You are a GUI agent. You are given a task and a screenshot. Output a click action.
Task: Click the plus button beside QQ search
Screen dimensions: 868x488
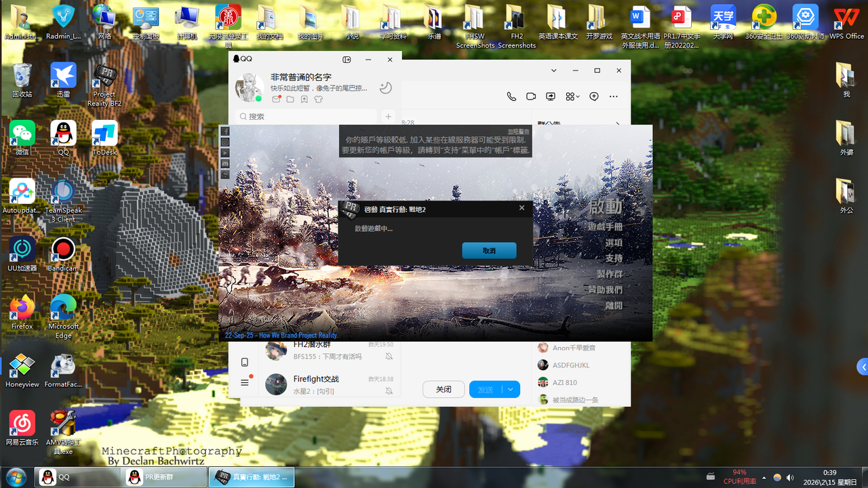(x=388, y=117)
